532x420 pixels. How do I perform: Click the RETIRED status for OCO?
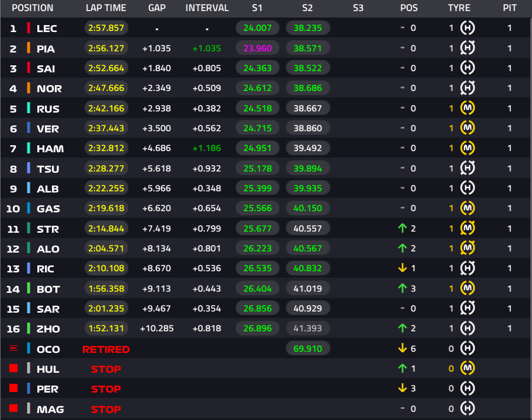[106, 349]
